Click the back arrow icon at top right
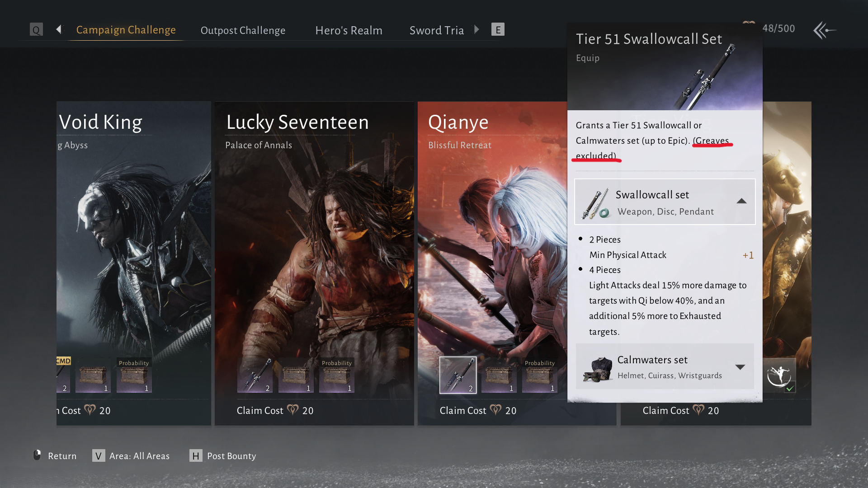The height and width of the screenshot is (488, 868). pos(824,30)
